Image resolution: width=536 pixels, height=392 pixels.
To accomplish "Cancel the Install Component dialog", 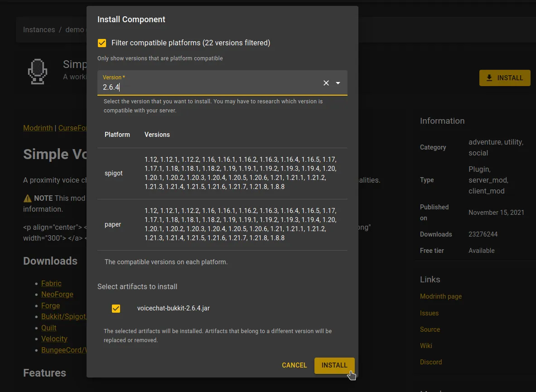I will click(x=295, y=365).
